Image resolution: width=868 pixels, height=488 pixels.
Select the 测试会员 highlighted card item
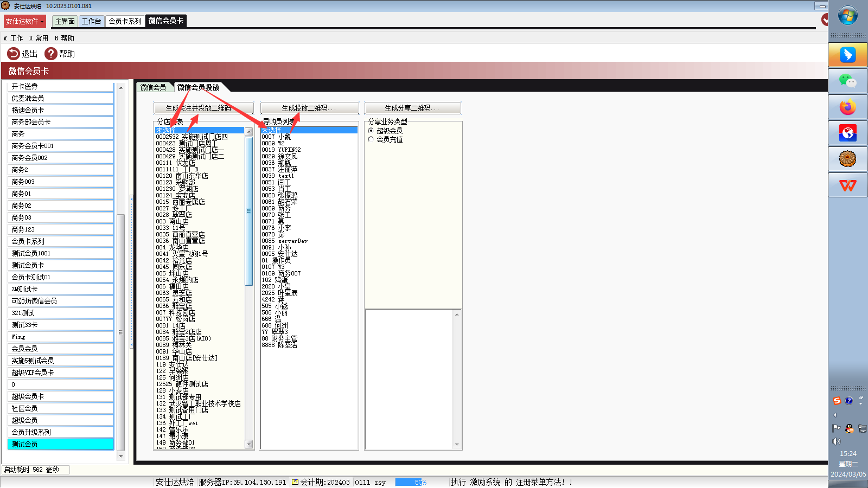coord(61,444)
